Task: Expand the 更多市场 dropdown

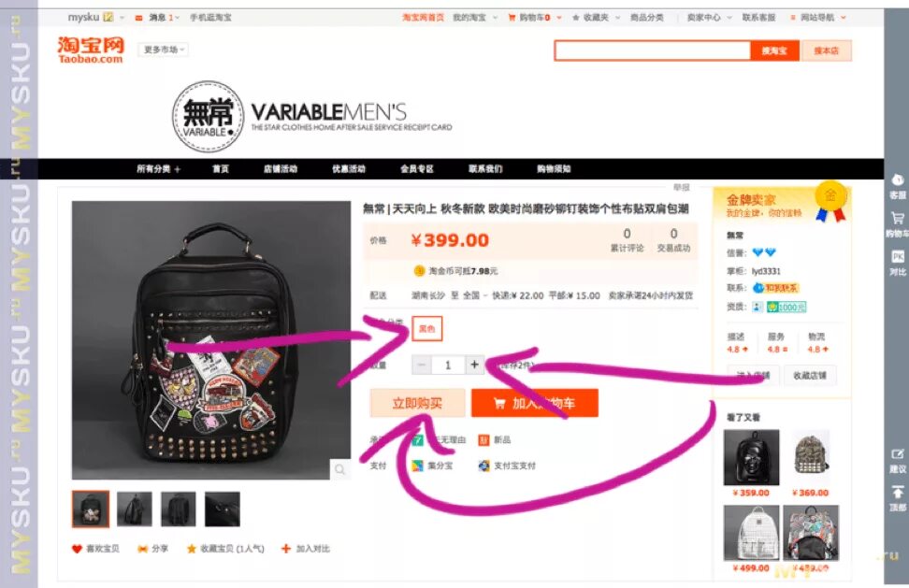Action: coord(164,50)
